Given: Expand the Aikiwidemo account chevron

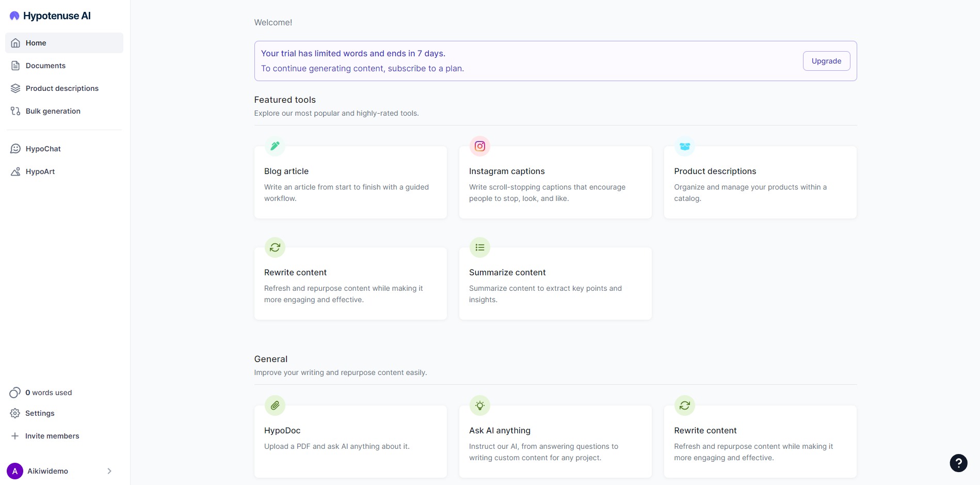Looking at the screenshot, I should [109, 471].
